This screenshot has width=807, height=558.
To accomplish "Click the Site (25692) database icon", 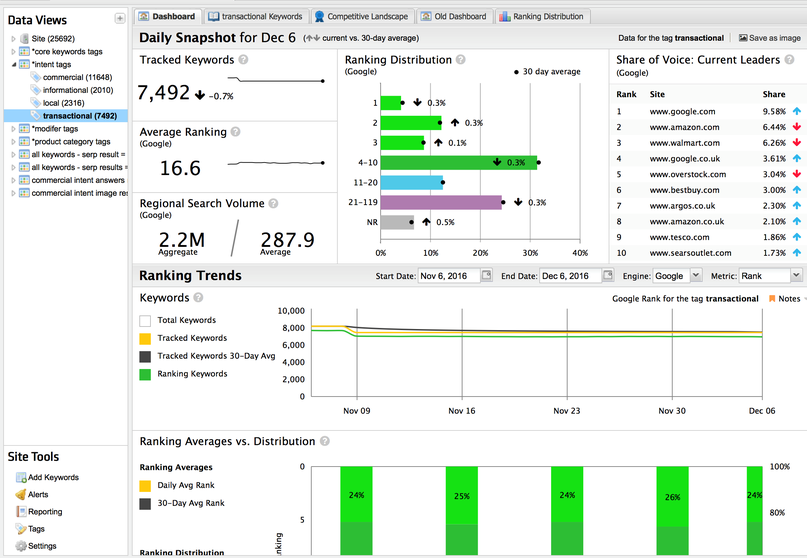I will point(24,39).
